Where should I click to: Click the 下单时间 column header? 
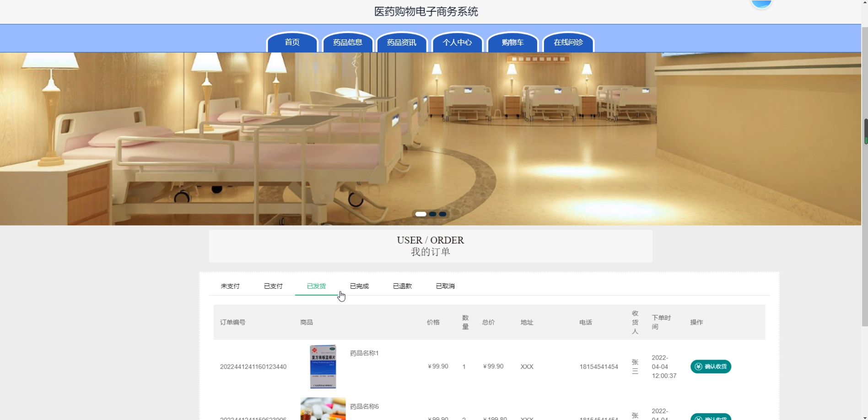tap(661, 322)
